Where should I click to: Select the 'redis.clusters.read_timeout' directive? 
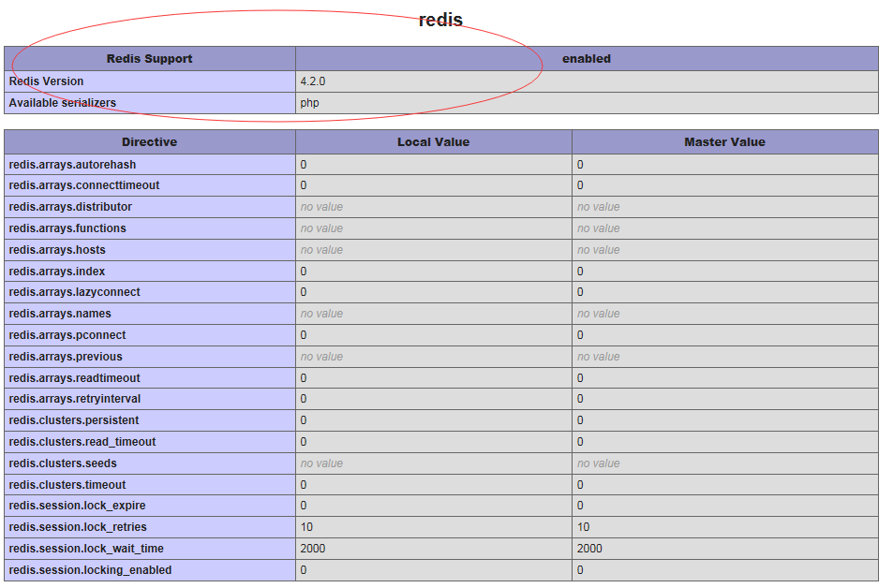[x=82, y=442]
